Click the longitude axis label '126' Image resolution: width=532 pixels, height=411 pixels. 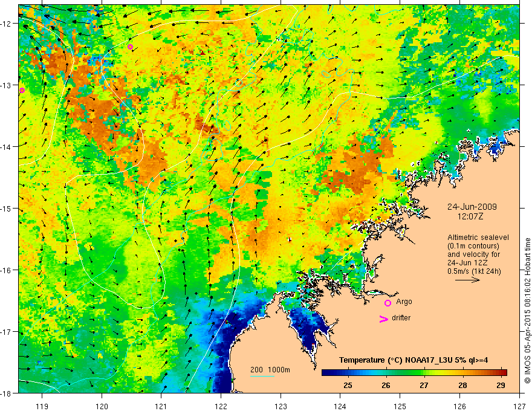459,406
